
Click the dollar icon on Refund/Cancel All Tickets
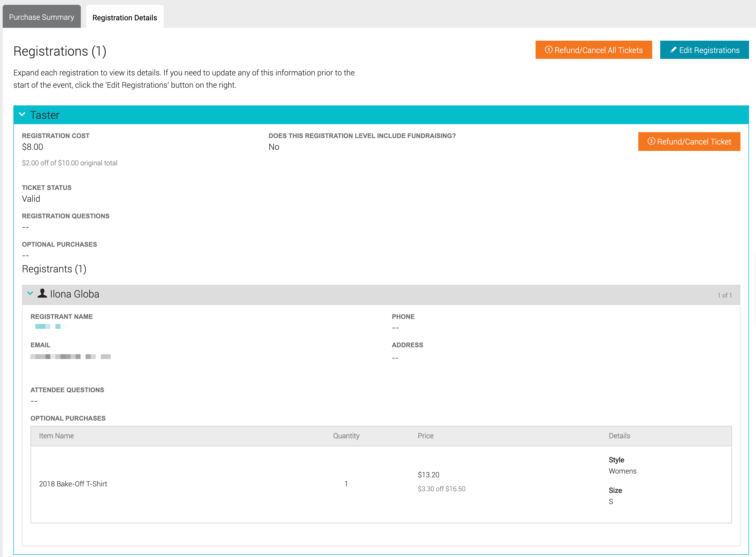tap(549, 50)
